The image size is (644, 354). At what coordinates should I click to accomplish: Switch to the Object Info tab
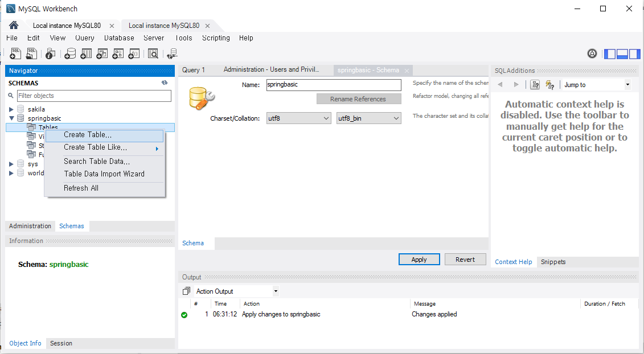pyautogui.click(x=25, y=343)
